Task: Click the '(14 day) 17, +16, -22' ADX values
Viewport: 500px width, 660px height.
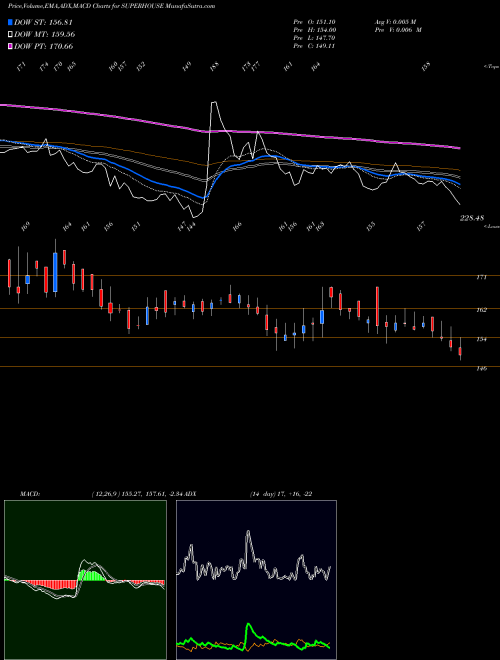Action: [x=281, y=494]
